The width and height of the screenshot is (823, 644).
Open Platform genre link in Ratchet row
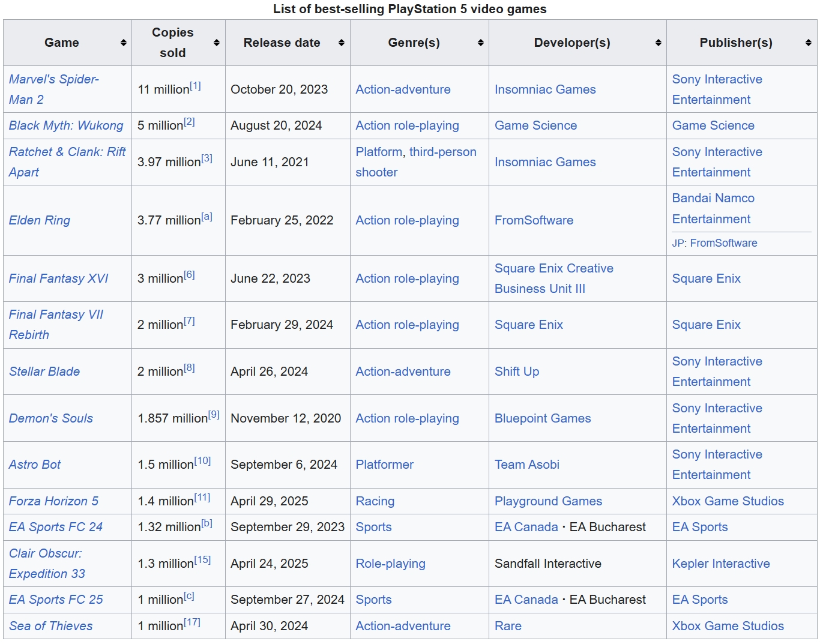pyautogui.click(x=379, y=152)
